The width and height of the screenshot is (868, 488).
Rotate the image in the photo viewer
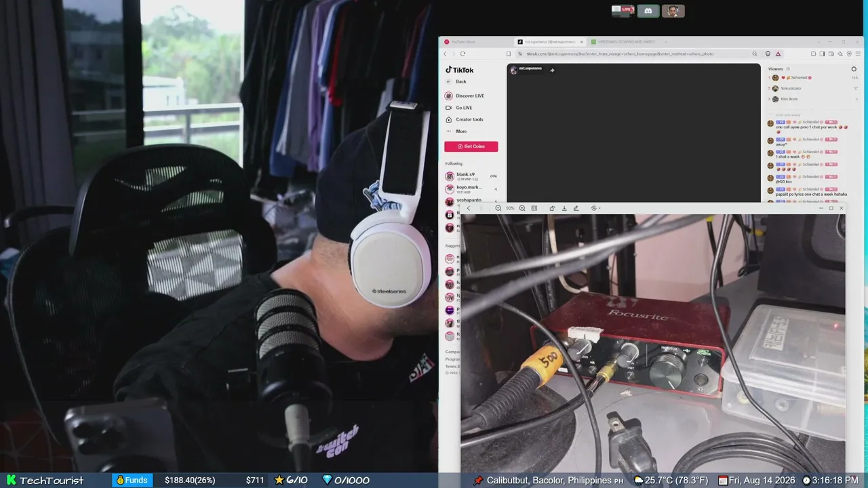click(552, 208)
